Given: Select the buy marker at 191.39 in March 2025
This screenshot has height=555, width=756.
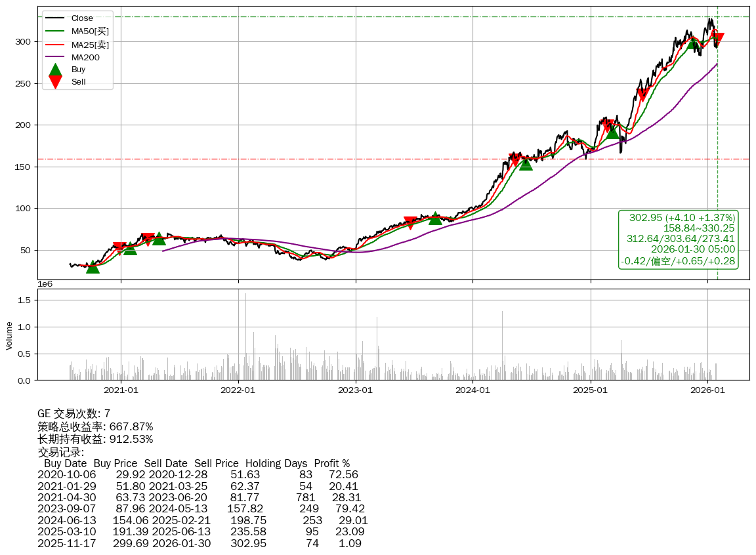Looking at the screenshot, I should (612, 132).
